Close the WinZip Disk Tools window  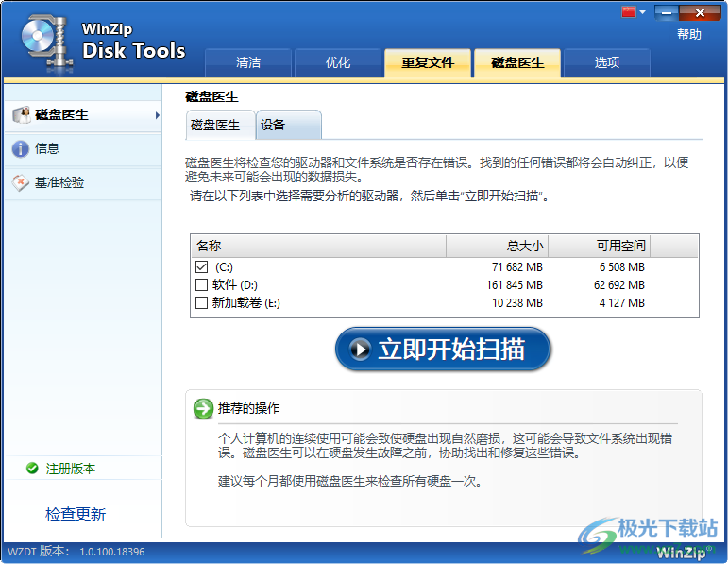coord(700,13)
